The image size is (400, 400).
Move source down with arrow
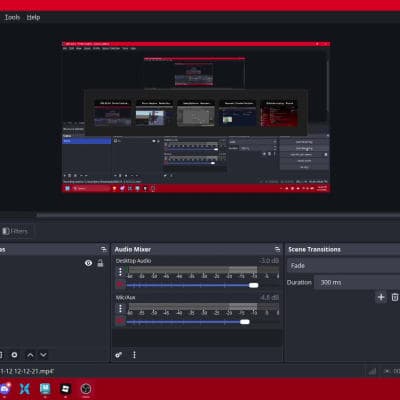(x=43, y=355)
